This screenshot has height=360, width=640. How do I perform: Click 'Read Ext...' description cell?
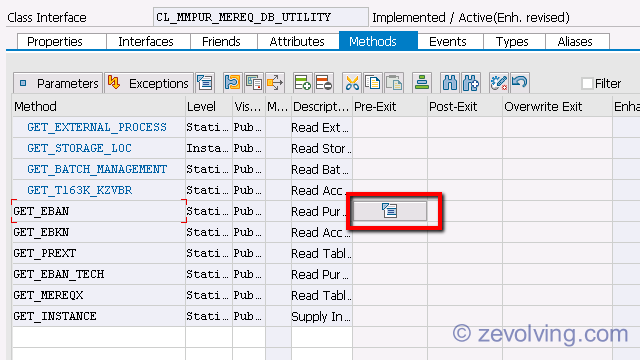coord(321,127)
